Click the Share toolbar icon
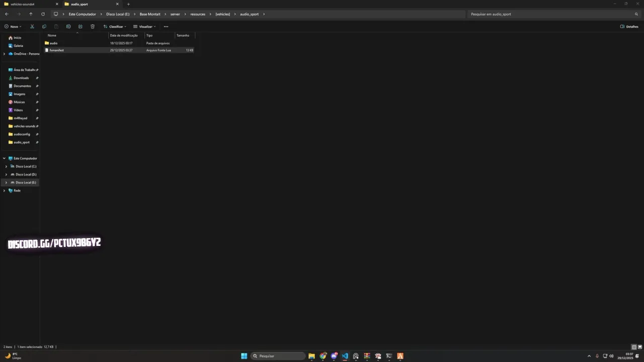 tap(80, 27)
